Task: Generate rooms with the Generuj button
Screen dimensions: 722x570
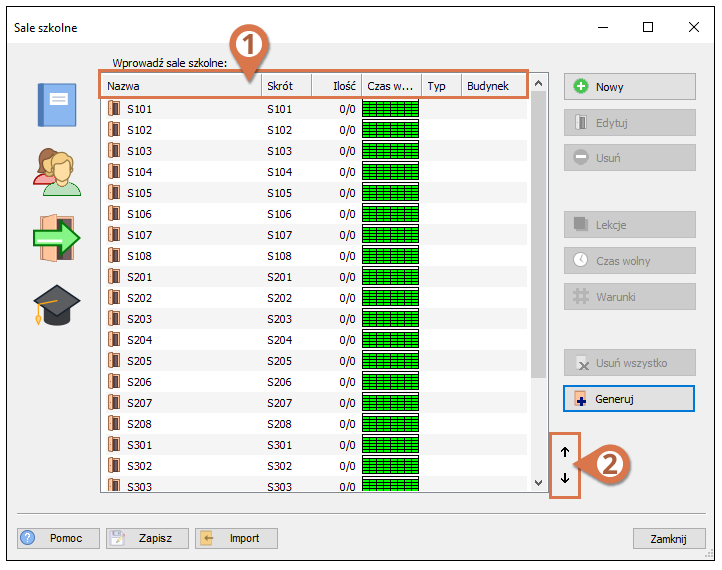Action: (x=629, y=399)
